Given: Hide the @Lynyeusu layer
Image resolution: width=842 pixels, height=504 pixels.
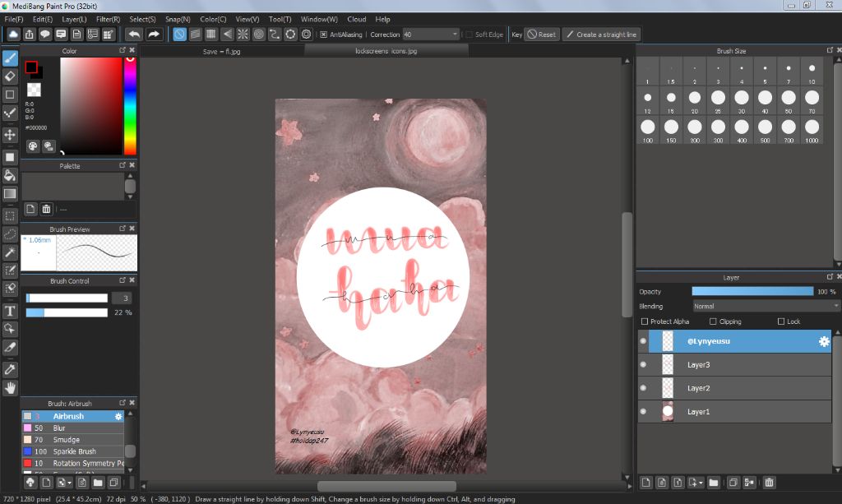Looking at the screenshot, I should coord(643,341).
